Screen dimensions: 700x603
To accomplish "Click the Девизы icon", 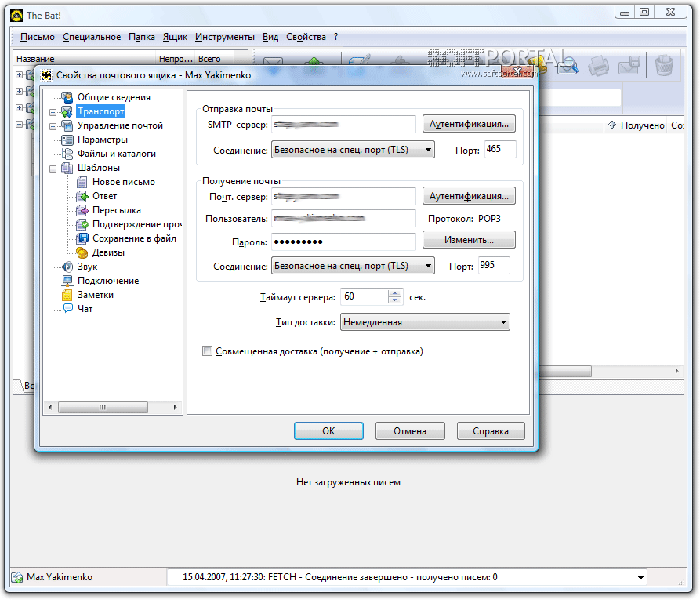I will pos(82,252).
